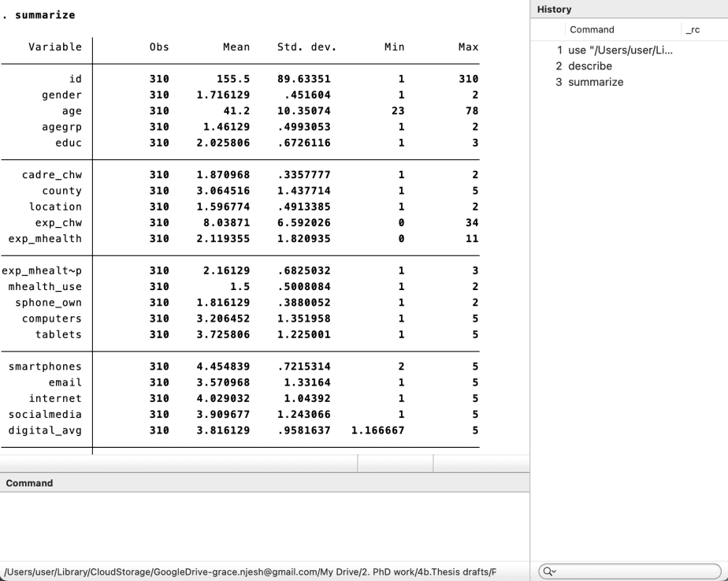This screenshot has height=581, width=728.
Task: Sort history by the Command column header
Action: pyautogui.click(x=592, y=30)
